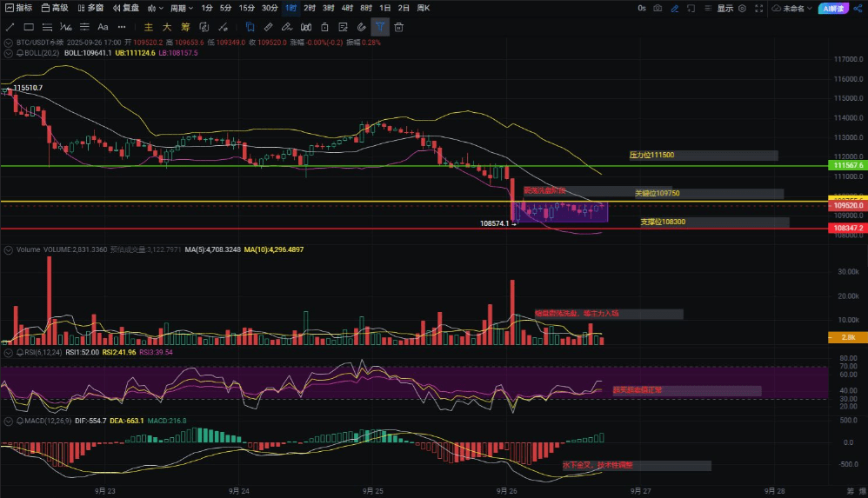Viewport: 868px width, 498px height.
Task: Open the 周期 period dropdown
Action: point(182,9)
